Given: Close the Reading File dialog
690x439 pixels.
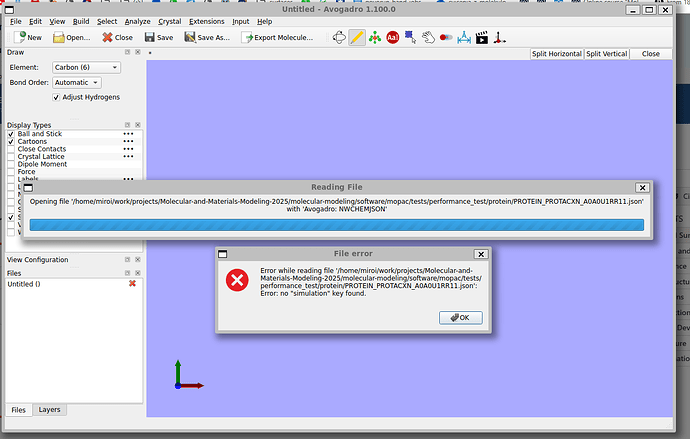Looking at the screenshot, I should click(x=642, y=187).
